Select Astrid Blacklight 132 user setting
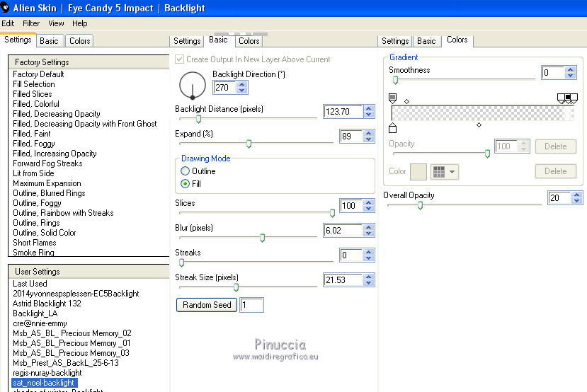This screenshot has width=587, height=392. [47, 304]
